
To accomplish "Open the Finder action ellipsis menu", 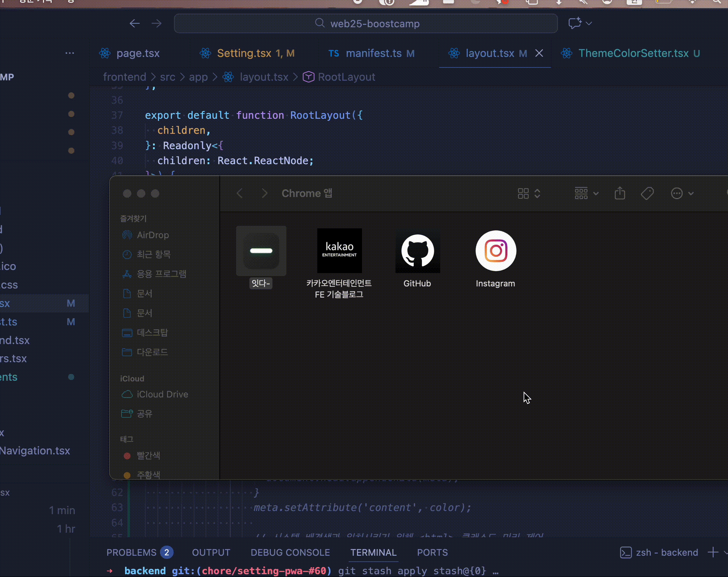I will click(682, 193).
